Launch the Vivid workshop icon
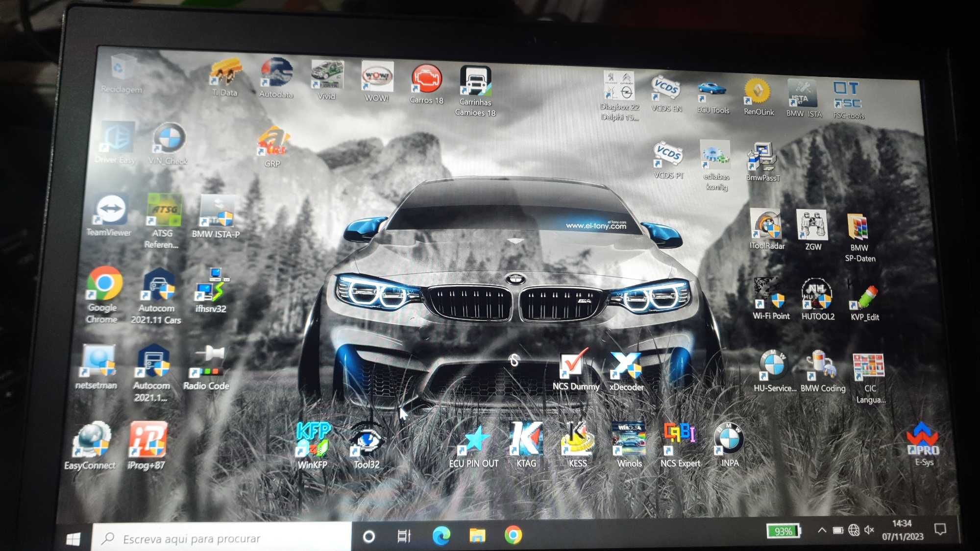This screenshot has height=551, width=980. [327, 80]
